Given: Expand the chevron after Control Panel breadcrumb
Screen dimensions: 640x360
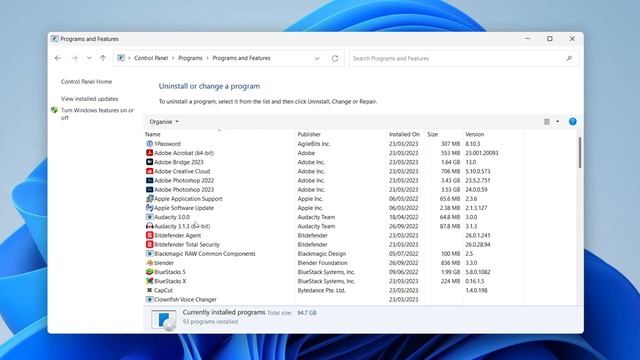Looking at the screenshot, I should 173,58.
